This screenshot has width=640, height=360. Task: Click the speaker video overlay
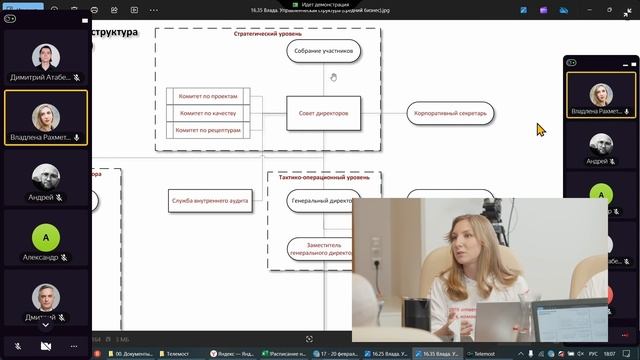tap(480, 270)
